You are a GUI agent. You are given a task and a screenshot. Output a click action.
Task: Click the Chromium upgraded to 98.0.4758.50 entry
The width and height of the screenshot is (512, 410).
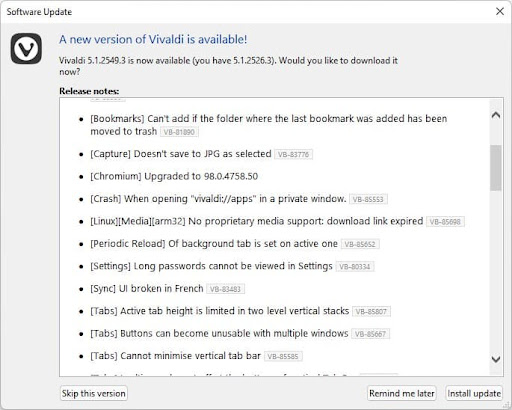point(174,176)
